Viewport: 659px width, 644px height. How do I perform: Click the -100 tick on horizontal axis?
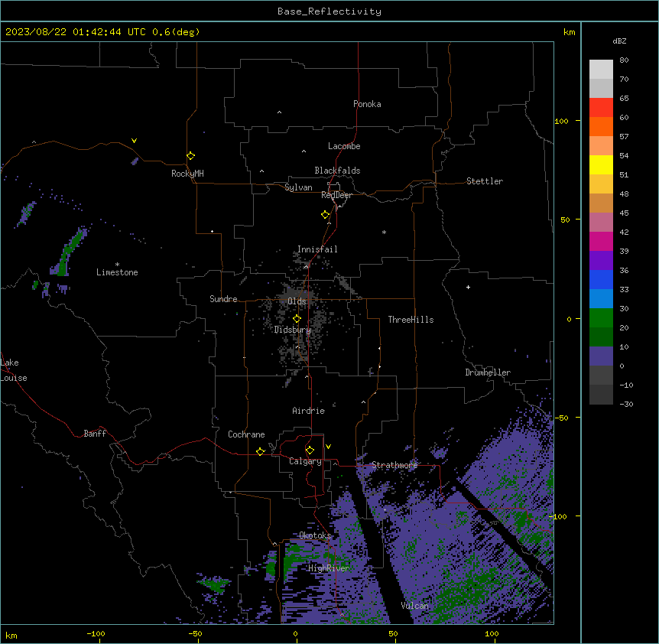click(96, 633)
